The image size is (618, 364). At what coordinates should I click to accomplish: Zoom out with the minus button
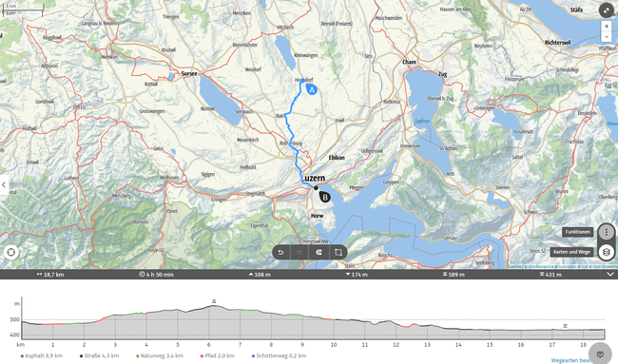point(607,37)
